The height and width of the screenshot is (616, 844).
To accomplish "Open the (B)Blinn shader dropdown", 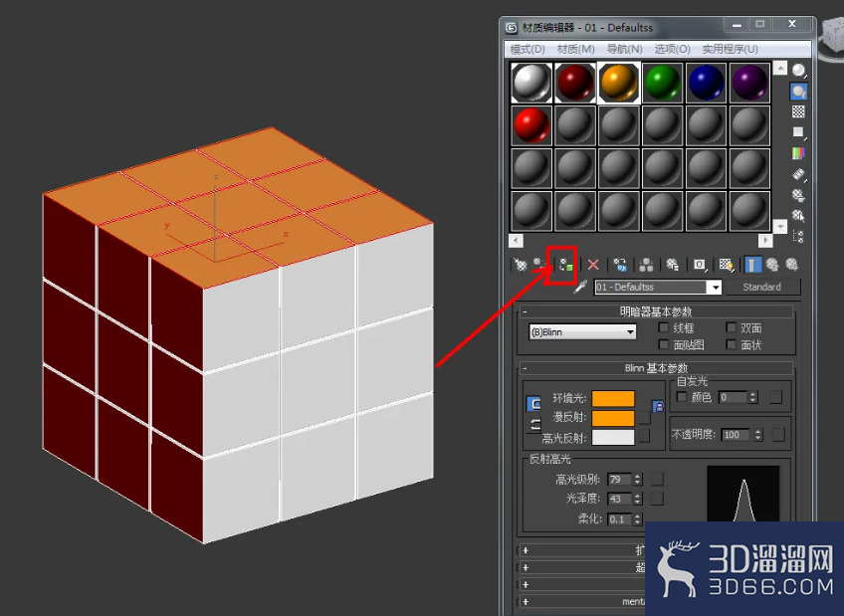I will pyautogui.click(x=582, y=332).
